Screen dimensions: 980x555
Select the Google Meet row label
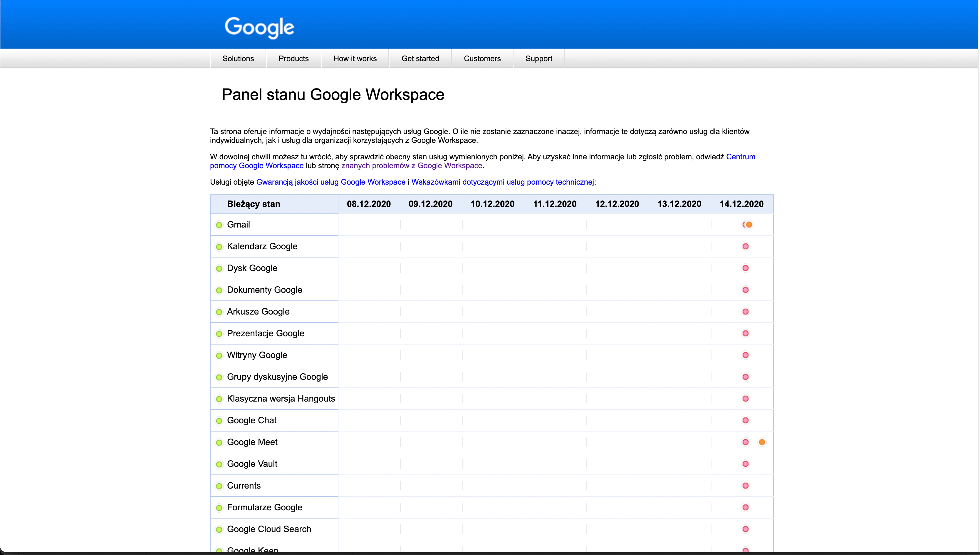coord(252,442)
